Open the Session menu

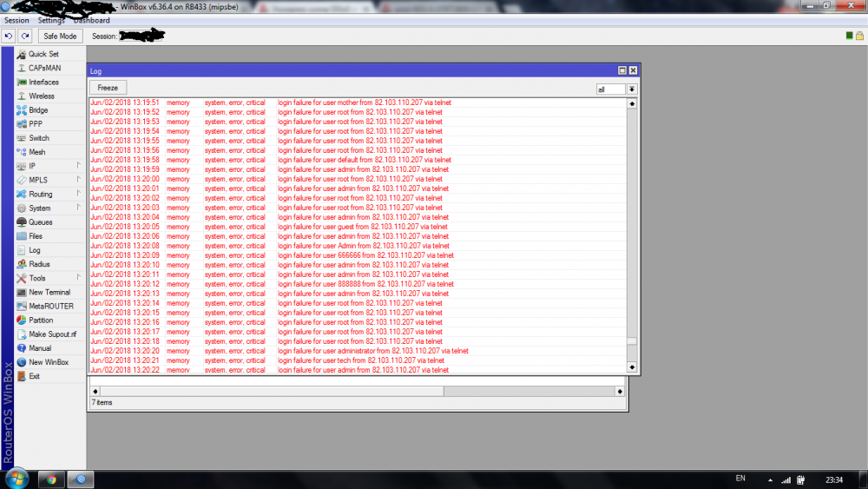(x=16, y=20)
